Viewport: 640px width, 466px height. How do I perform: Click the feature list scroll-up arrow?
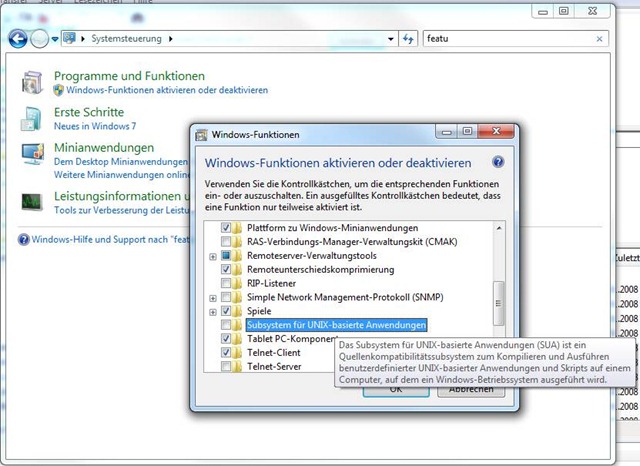(x=499, y=228)
